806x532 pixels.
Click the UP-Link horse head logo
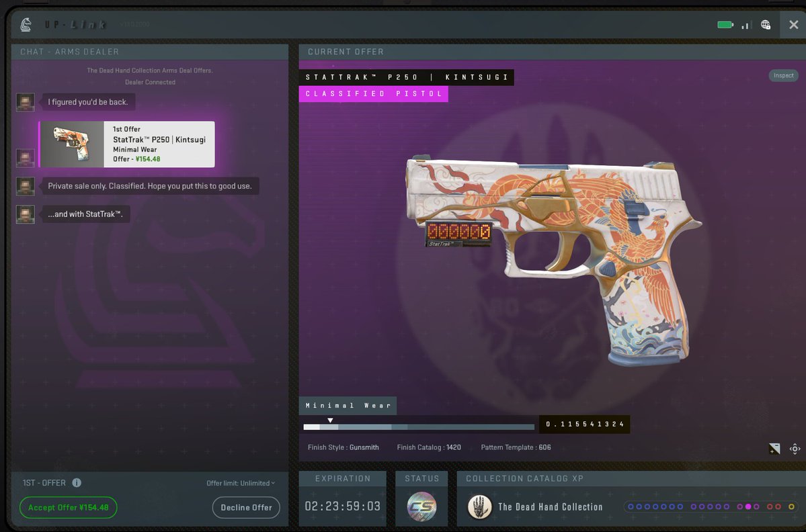point(26,25)
